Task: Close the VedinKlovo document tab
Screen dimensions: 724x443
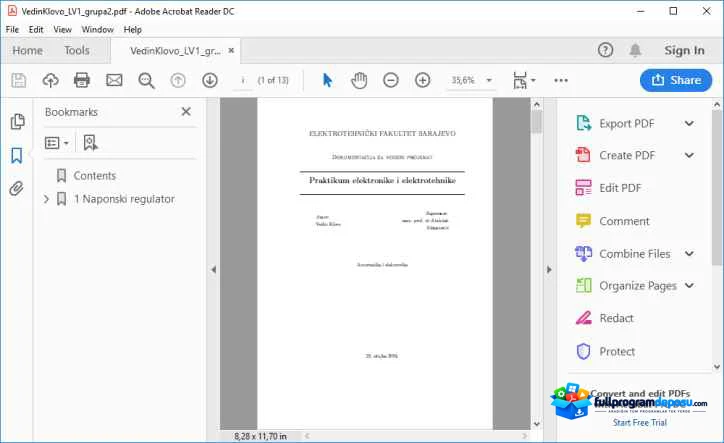Action: click(231, 50)
